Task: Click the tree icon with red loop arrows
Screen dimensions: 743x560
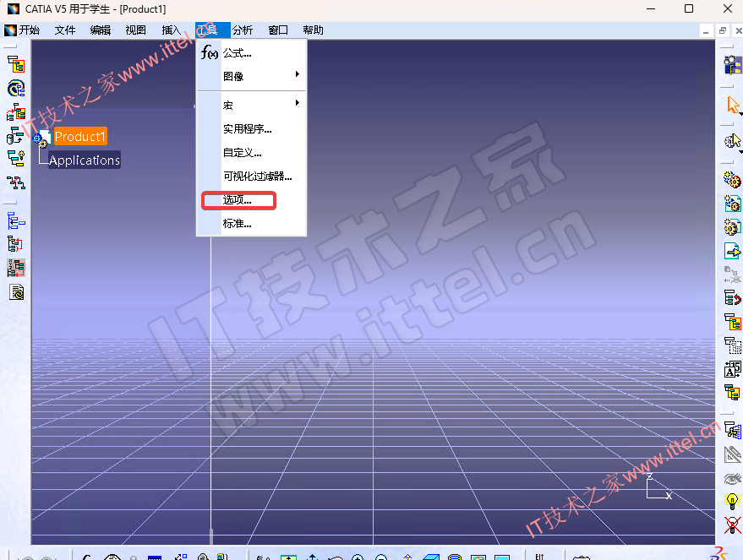Action: pyautogui.click(x=16, y=244)
